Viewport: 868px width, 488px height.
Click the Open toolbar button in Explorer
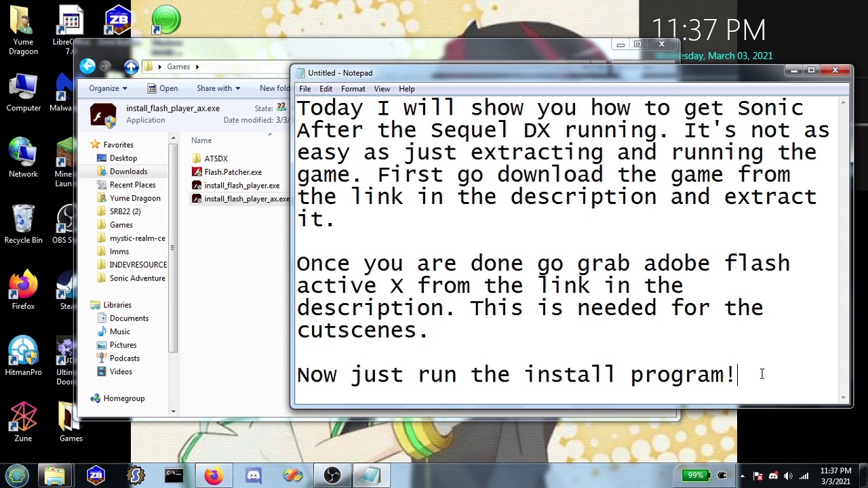coord(163,88)
